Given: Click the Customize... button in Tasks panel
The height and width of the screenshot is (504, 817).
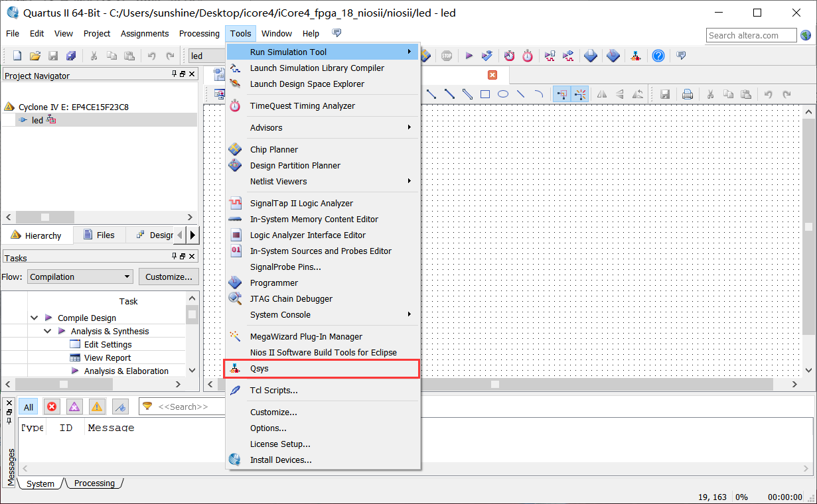Looking at the screenshot, I should click(169, 277).
